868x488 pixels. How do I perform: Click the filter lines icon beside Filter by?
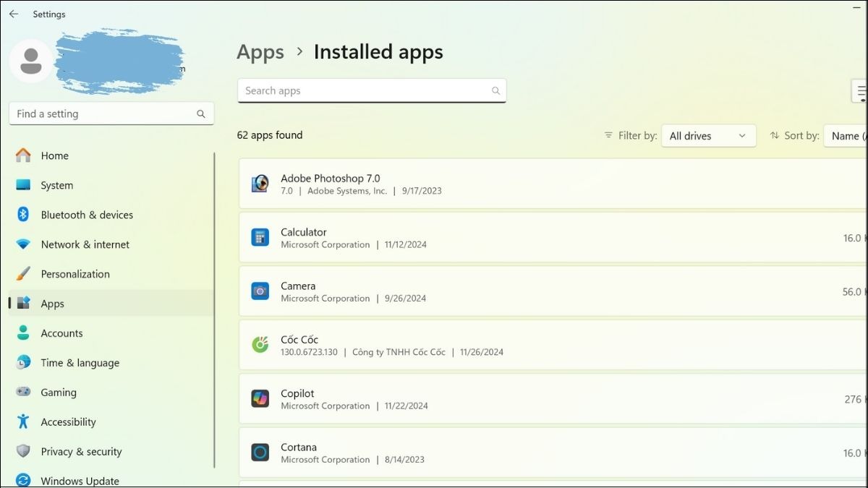click(x=608, y=135)
